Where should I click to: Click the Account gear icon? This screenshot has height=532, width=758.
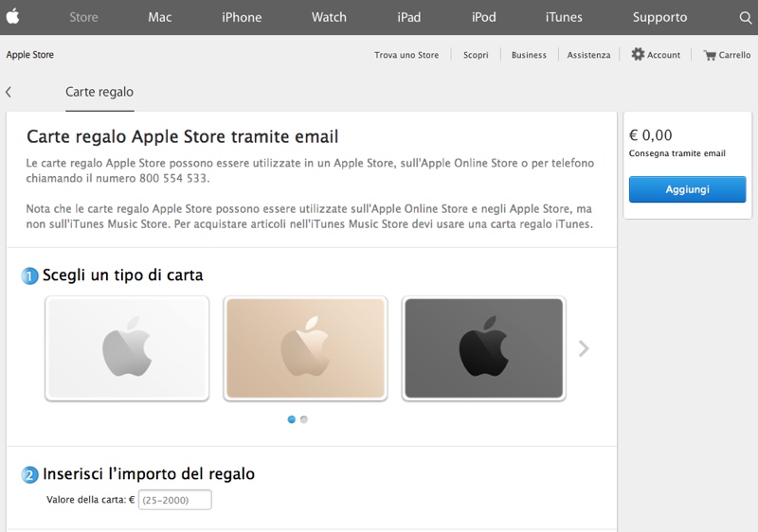[x=638, y=54]
